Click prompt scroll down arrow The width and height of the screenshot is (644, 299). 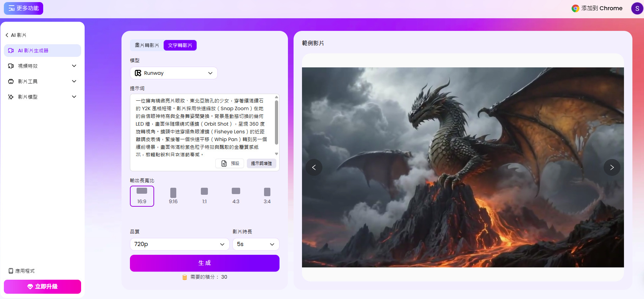pyautogui.click(x=276, y=154)
